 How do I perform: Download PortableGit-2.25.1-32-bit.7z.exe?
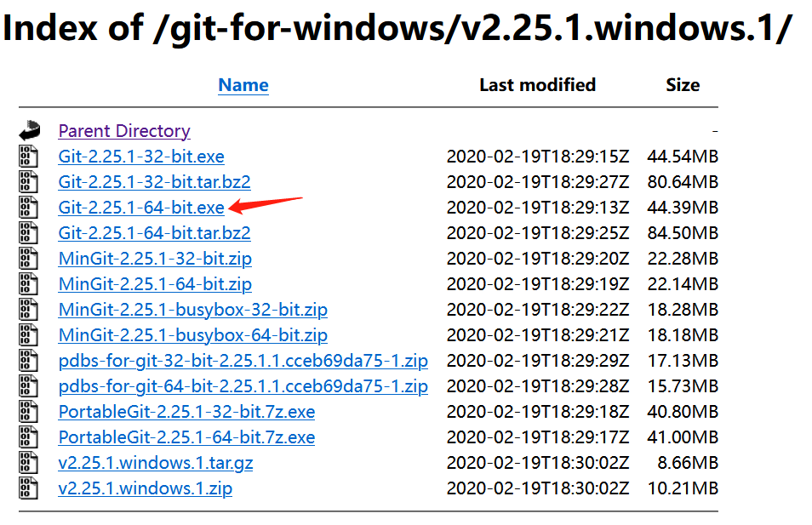(186, 412)
